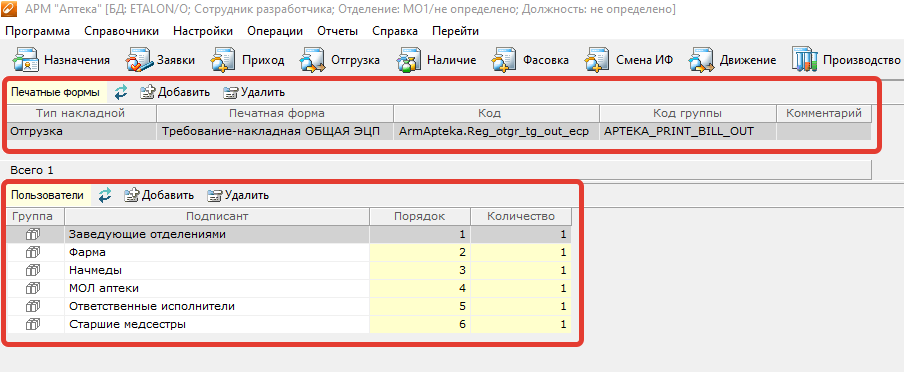Delete the selected print form with Удалить
Screen dimensions: 904x372
[254, 92]
